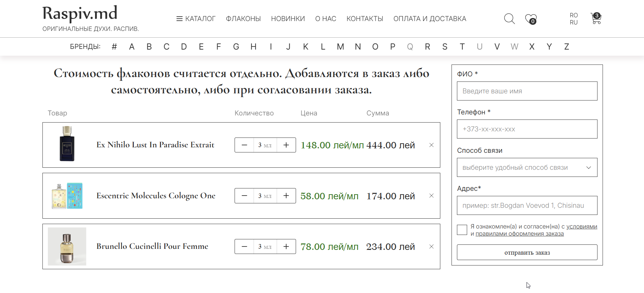The width and height of the screenshot is (644, 293).
Task: Go to Raspiv.md home via logo
Action: (80, 14)
